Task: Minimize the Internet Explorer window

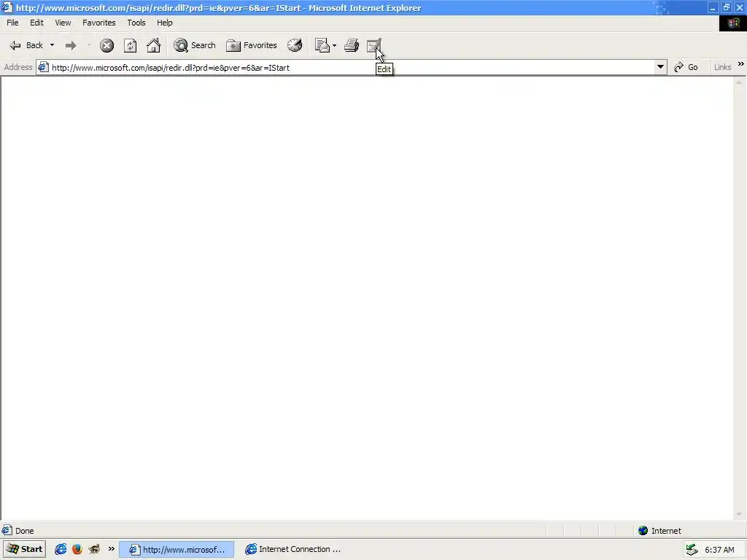Action: 713,7
